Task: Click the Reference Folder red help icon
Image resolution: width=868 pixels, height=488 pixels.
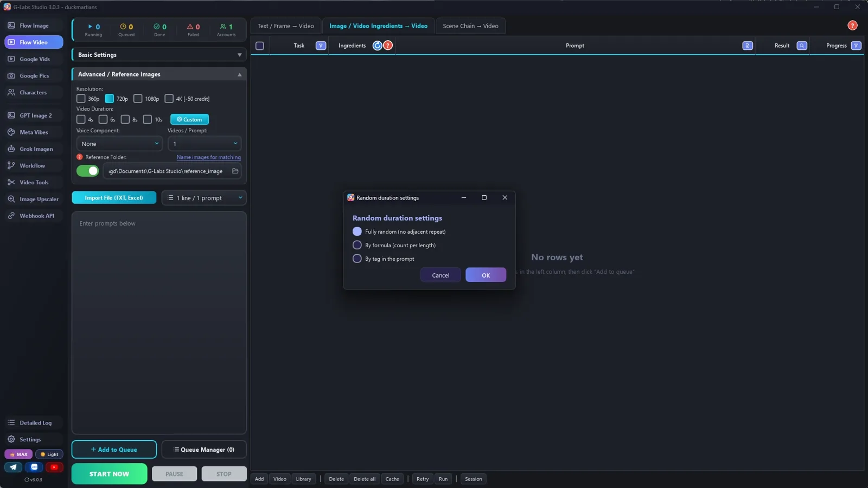Action: tap(80, 157)
